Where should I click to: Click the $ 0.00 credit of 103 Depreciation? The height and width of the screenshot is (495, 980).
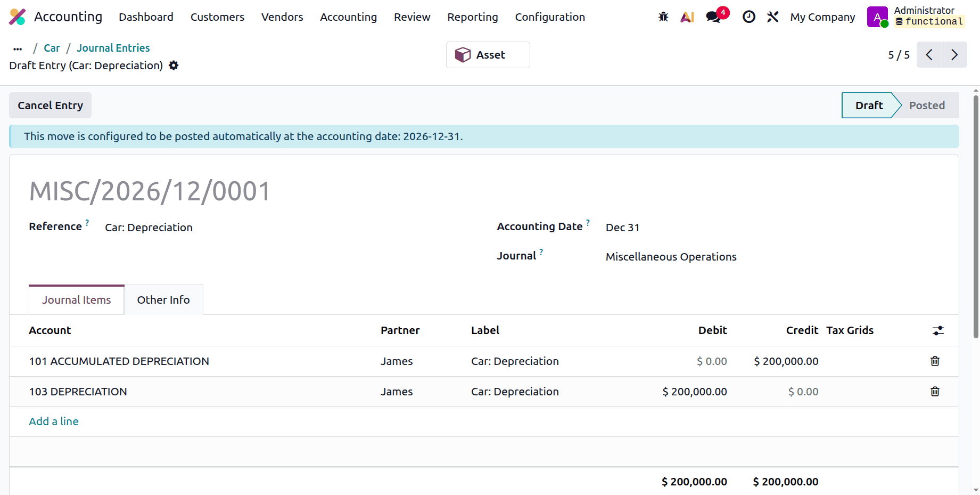click(x=803, y=392)
